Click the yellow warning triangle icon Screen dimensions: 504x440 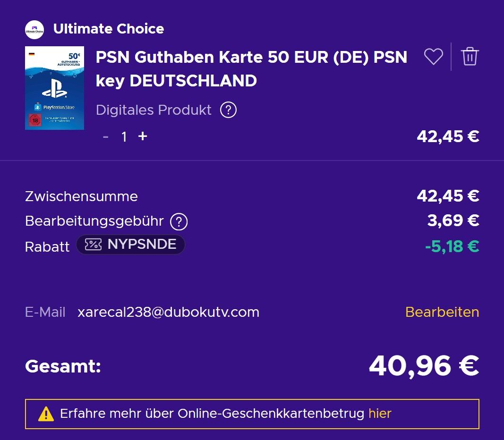click(46, 414)
